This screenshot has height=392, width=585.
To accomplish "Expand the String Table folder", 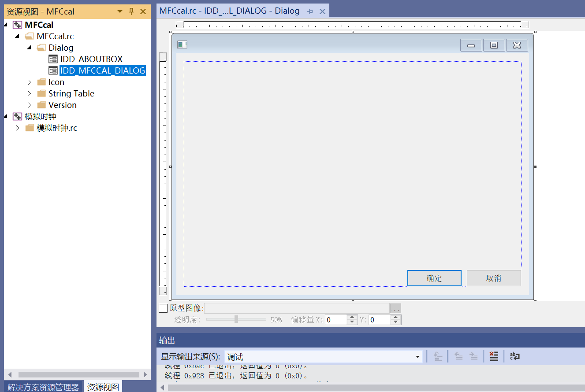I will click(x=29, y=93).
